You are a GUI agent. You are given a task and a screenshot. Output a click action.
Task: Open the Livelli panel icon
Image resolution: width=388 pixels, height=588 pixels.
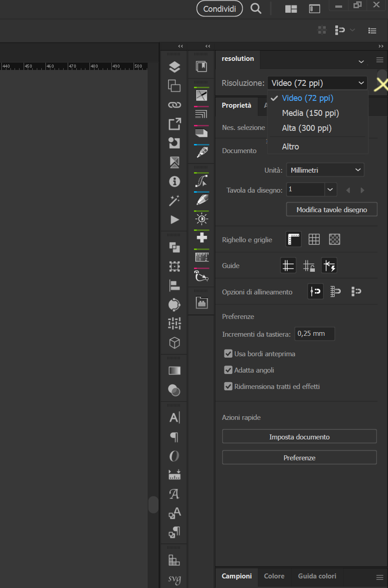pyautogui.click(x=174, y=66)
